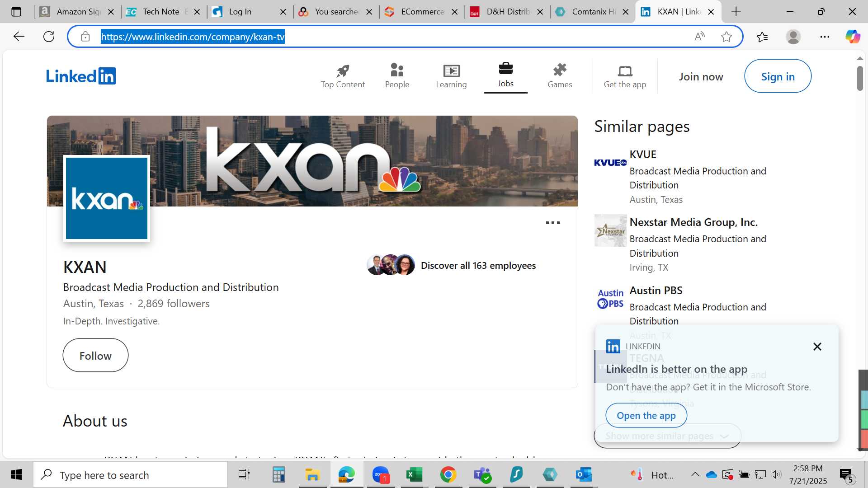Click the Nexstar logo thumbnail
The height and width of the screenshot is (488, 868).
click(x=610, y=230)
